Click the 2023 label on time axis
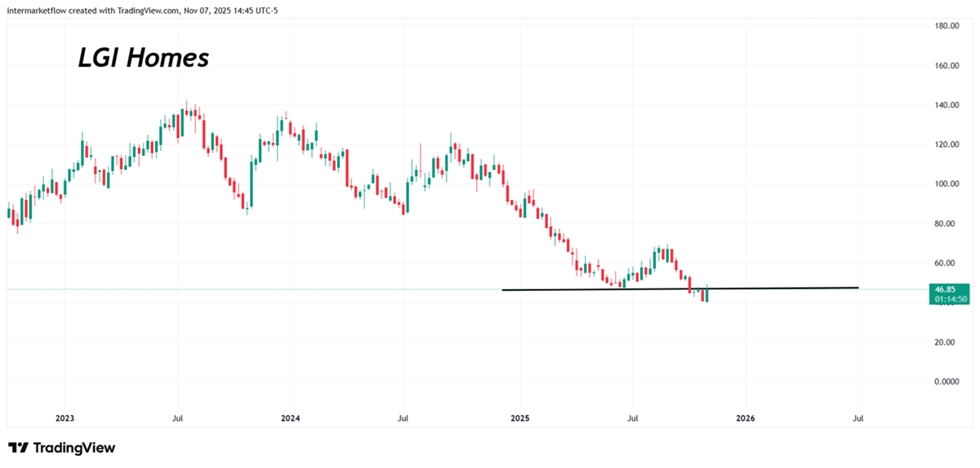Image resolution: width=980 pixels, height=468 pixels. point(65,418)
